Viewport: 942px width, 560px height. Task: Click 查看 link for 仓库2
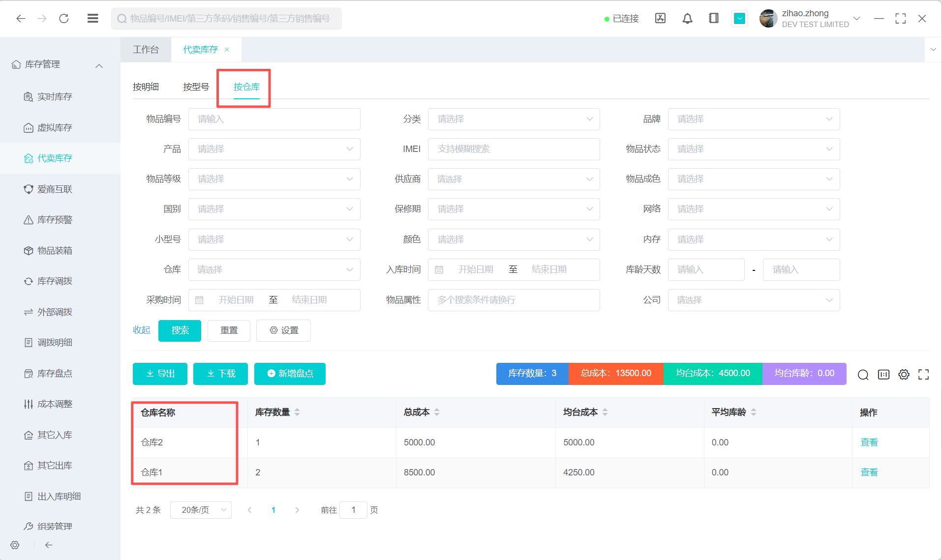pos(869,442)
